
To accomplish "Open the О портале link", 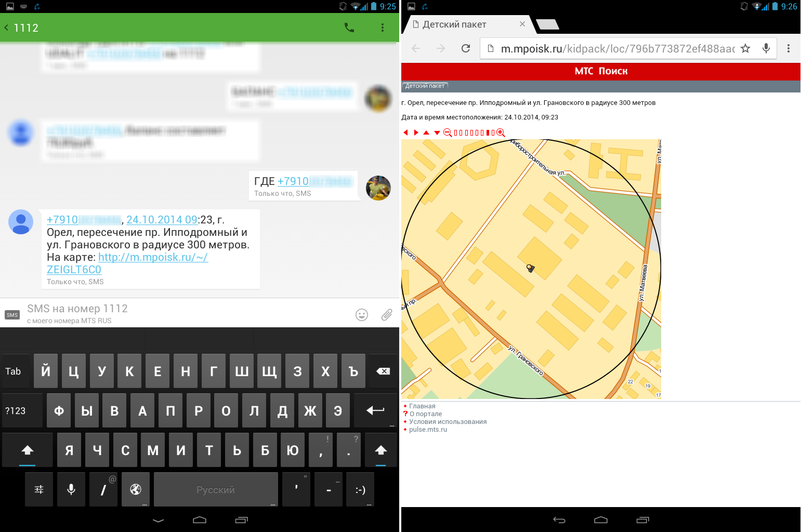I will click(426, 414).
